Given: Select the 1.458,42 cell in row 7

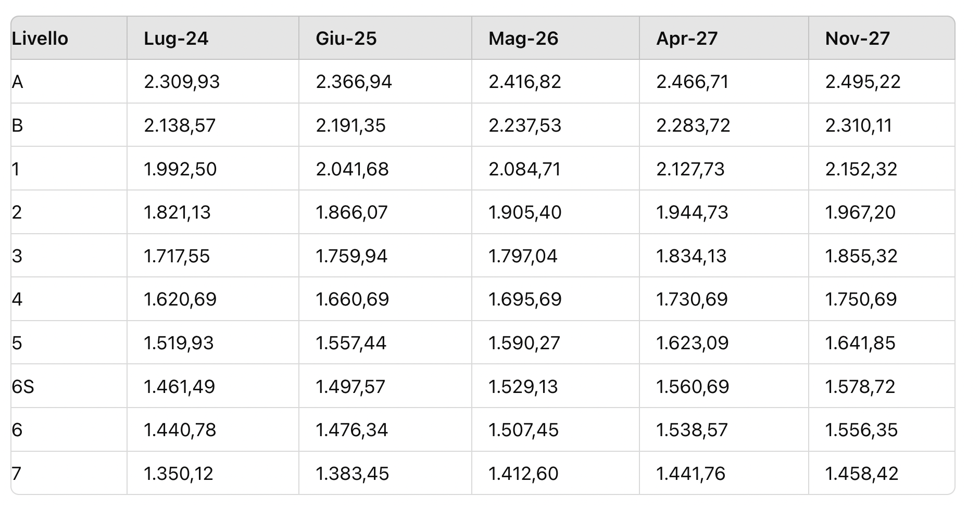Looking at the screenshot, I should [x=862, y=474].
